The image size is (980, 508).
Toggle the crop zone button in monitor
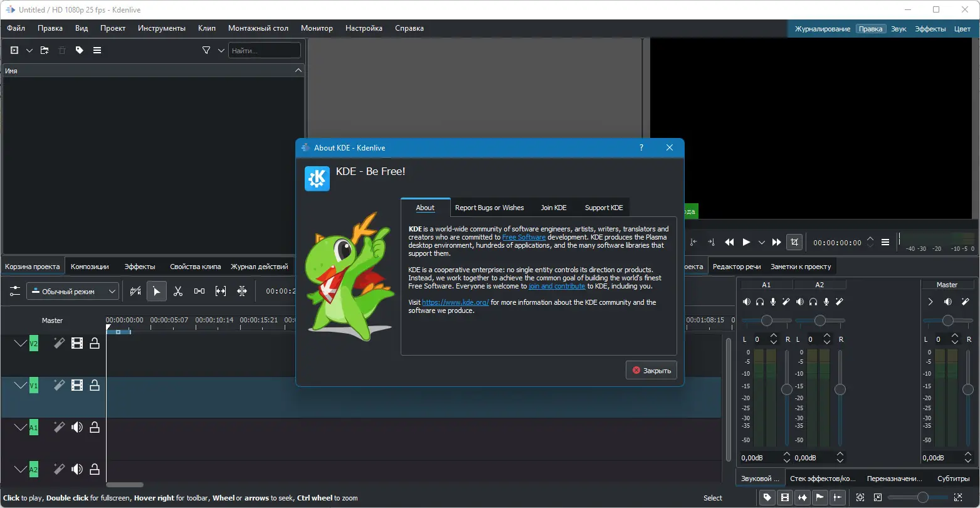(794, 242)
